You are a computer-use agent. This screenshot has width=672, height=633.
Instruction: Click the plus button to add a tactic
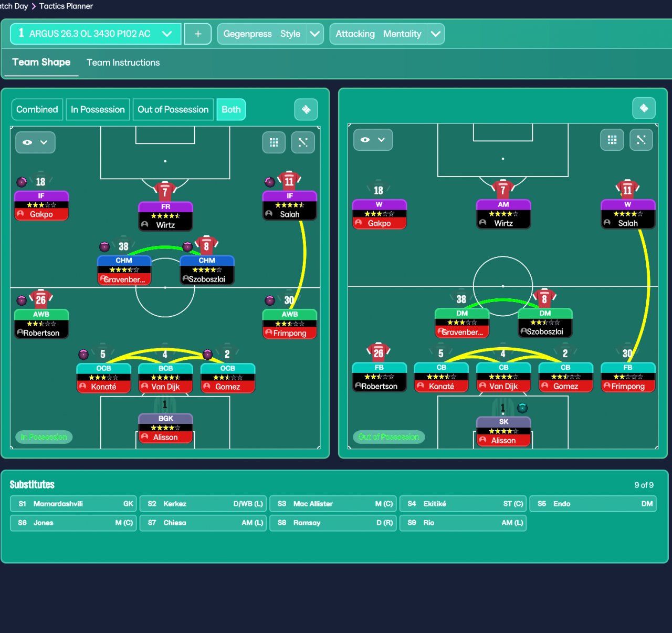point(198,34)
